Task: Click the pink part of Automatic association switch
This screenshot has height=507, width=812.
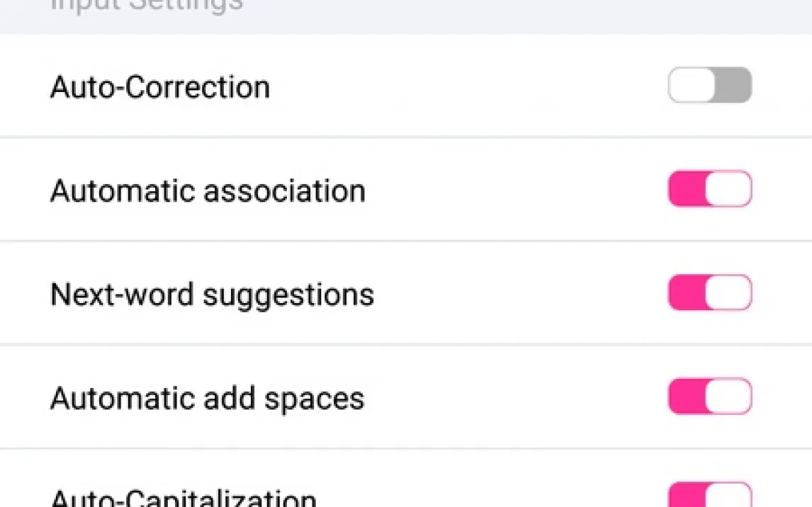Action: tap(686, 189)
